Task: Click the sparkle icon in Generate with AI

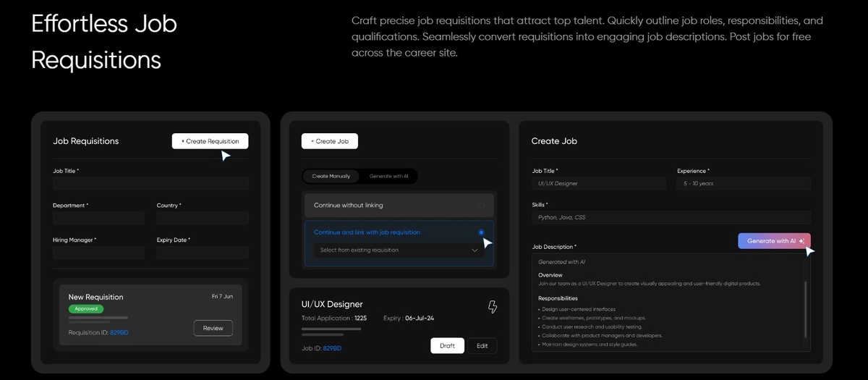Action: coord(801,241)
